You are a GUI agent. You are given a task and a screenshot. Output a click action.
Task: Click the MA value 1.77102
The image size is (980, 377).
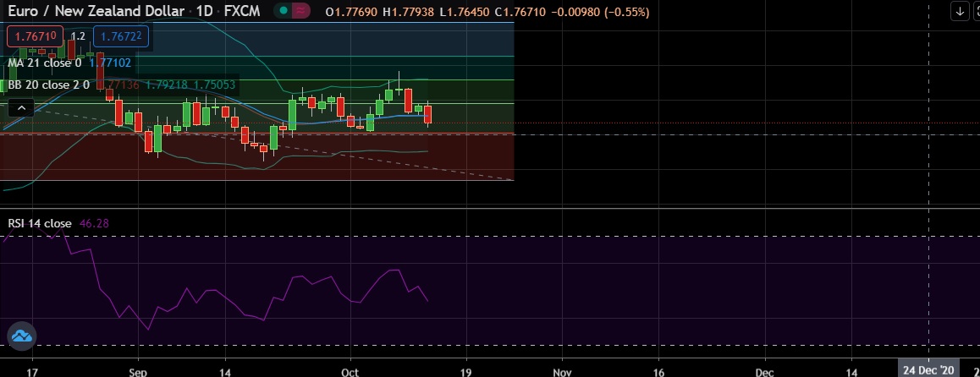[x=110, y=63]
